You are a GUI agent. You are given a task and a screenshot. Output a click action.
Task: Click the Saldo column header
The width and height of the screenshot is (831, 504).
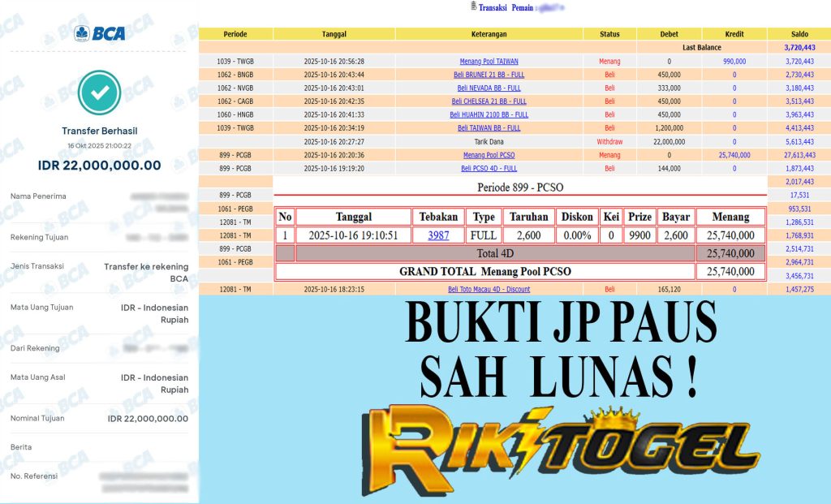(799, 34)
